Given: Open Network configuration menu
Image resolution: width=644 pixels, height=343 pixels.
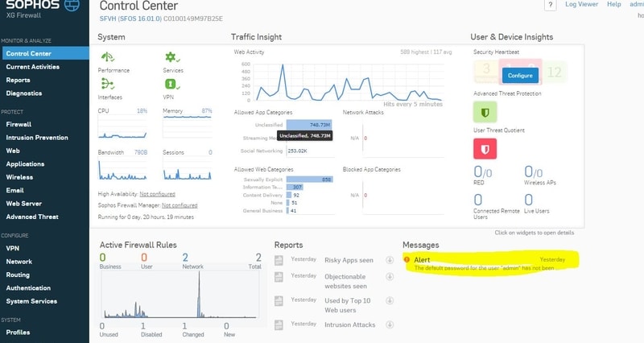Looking at the screenshot, I should coord(19,262).
